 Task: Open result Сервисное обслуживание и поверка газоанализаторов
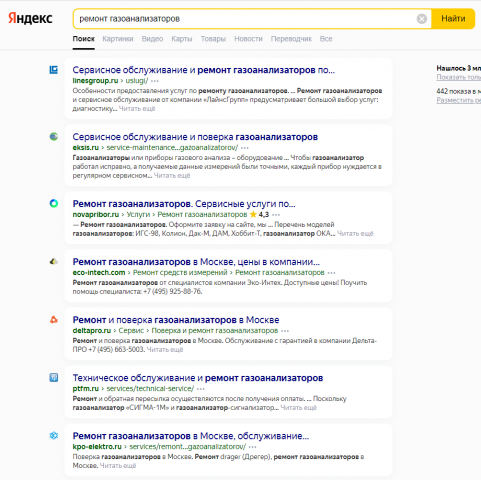(195, 137)
